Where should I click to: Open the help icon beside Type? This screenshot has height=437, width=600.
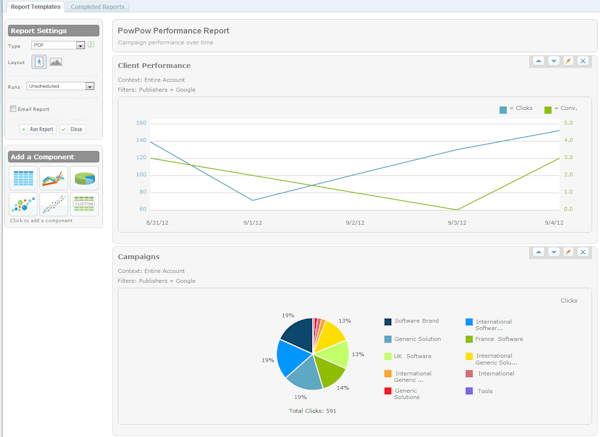tap(91, 45)
